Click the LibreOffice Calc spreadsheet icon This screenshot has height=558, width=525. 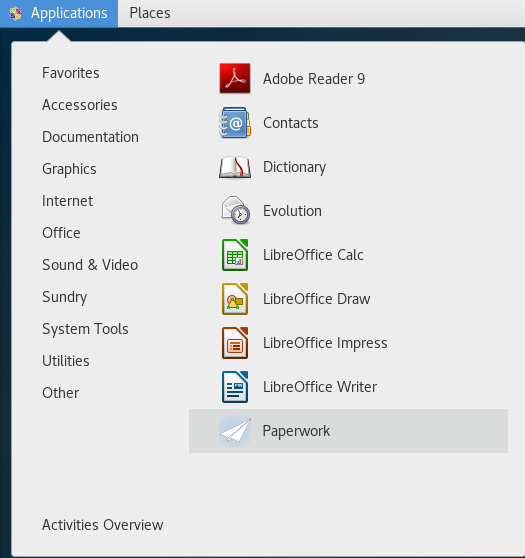[235, 255]
